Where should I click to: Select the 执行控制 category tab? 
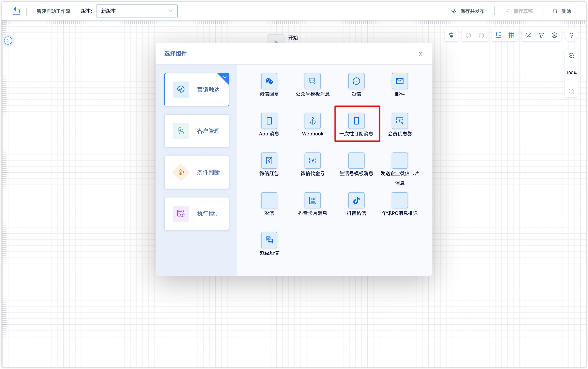coord(197,213)
